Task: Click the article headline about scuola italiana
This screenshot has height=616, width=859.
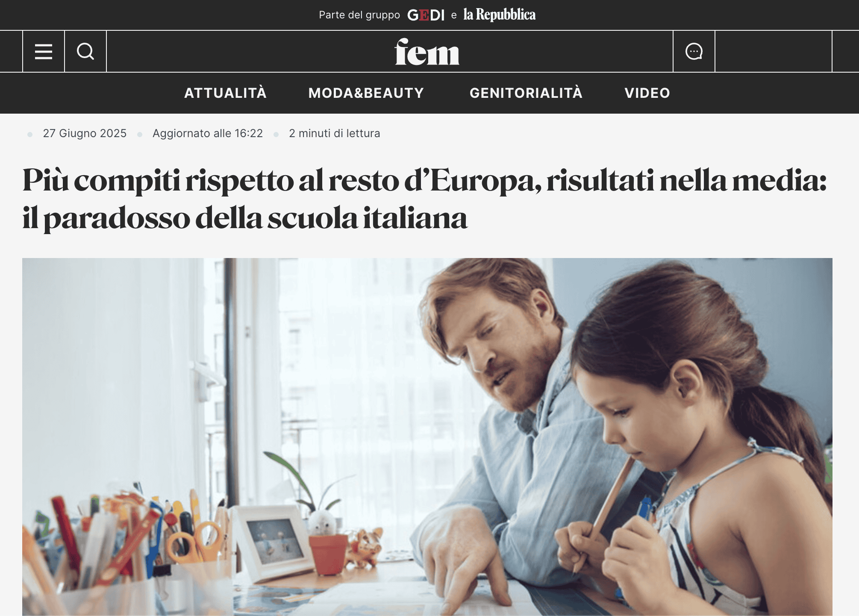Action: coord(424,199)
